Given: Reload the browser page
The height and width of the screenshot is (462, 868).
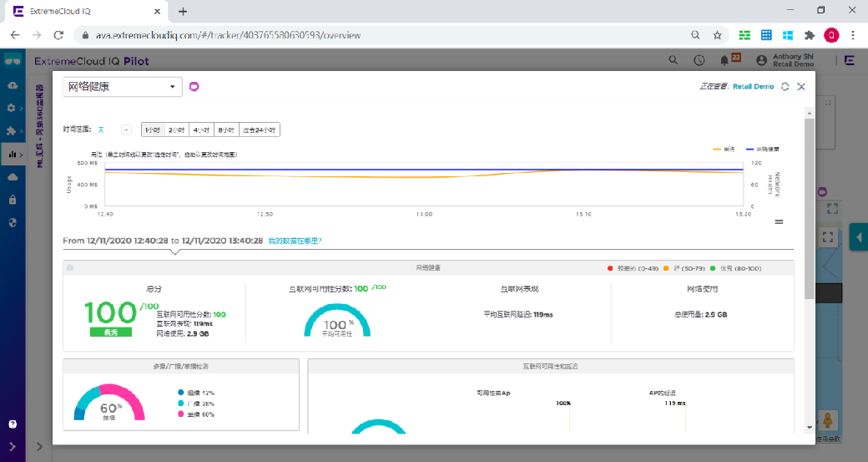Looking at the screenshot, I should (x=58, y=35).
